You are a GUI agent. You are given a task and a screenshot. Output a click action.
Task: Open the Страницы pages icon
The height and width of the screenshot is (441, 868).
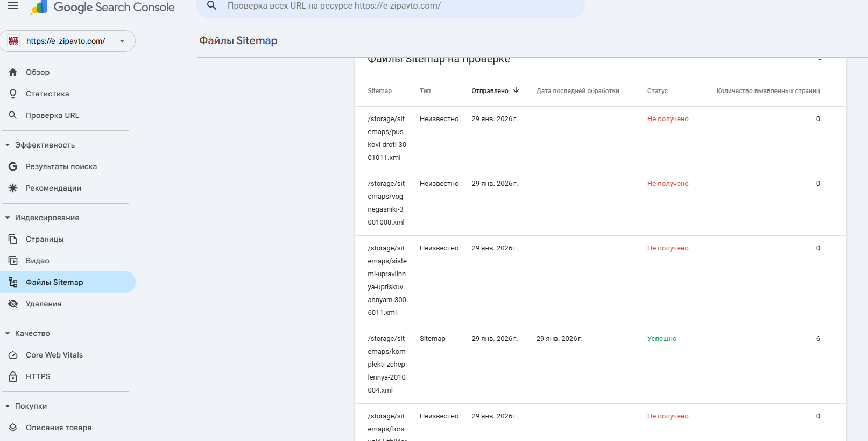tap(13, 239)
